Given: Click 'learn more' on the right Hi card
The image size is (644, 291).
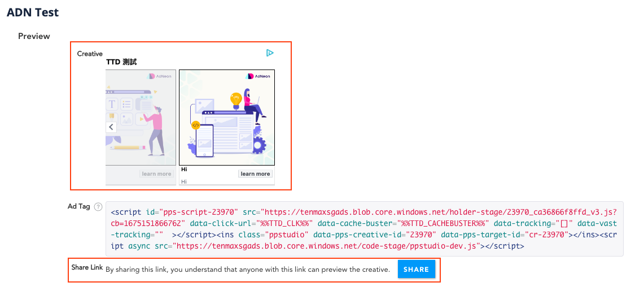Looking at the screenshot, I should [255, 174].
